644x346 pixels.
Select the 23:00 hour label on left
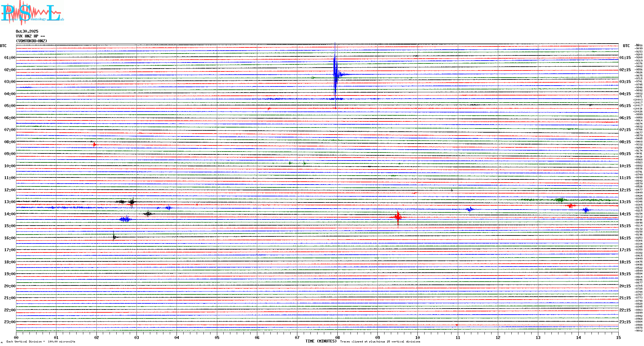[x=10, y=322]
